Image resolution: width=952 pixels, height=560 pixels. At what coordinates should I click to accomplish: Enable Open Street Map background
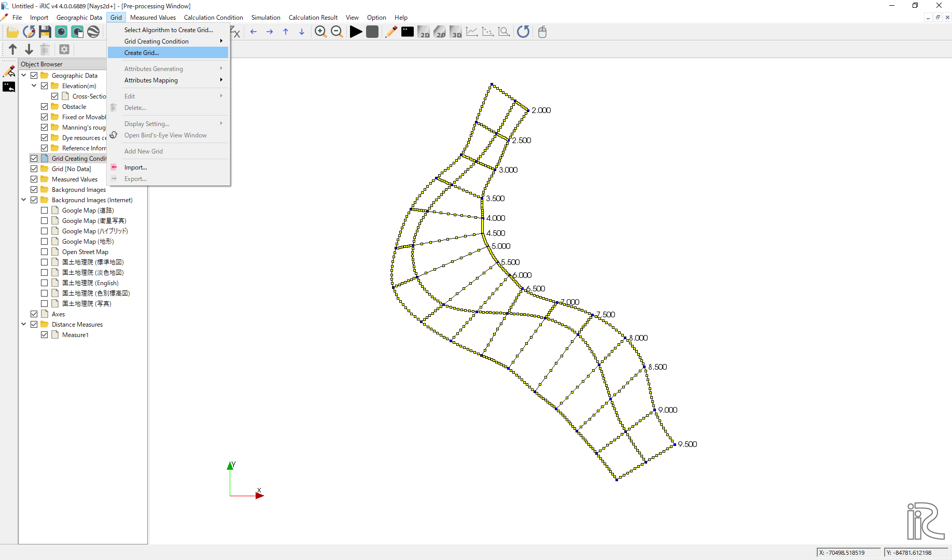[x=45, y=252]
